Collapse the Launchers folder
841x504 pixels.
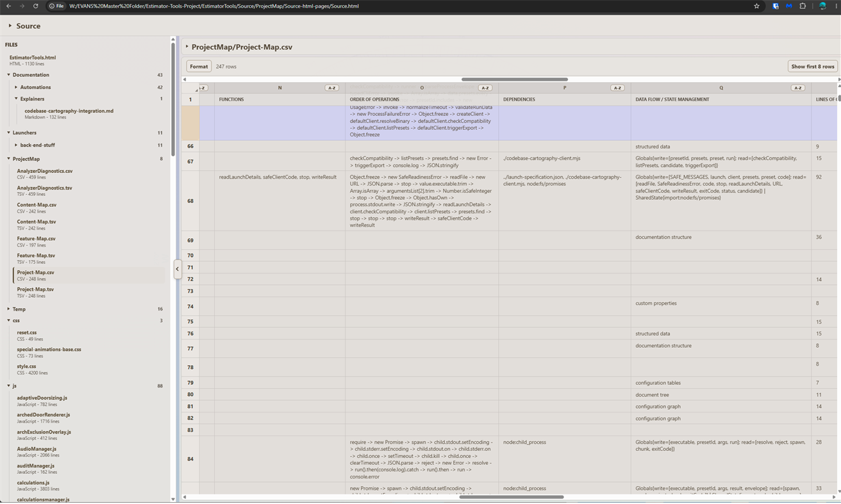point(9,133)
